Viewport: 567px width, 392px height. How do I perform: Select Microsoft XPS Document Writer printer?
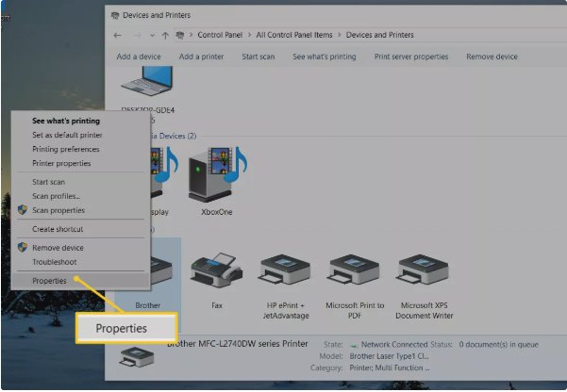pyautogui.click(x=424, y=270)
